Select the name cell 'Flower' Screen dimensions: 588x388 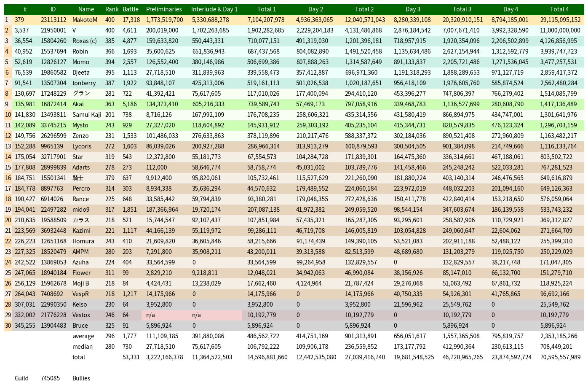82,273
